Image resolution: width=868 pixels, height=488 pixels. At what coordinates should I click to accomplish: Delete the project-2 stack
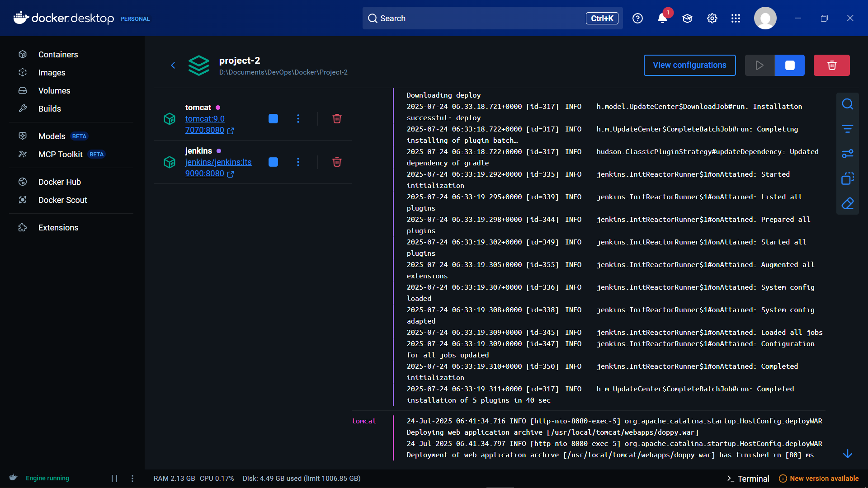(831, 66)
